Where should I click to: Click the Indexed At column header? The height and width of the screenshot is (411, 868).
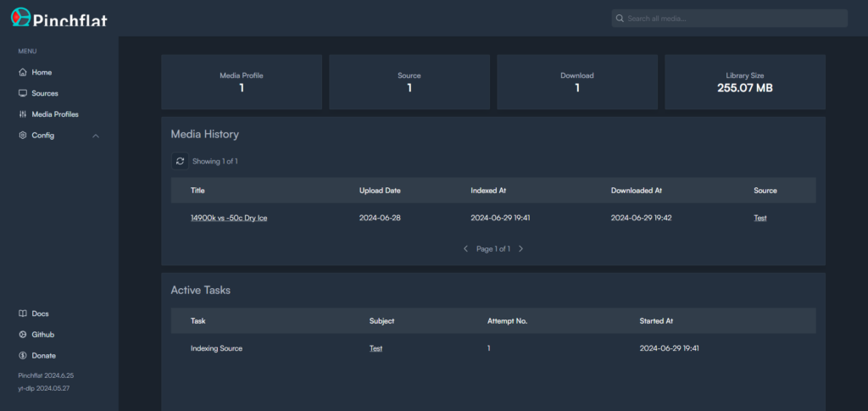point(488,191)
